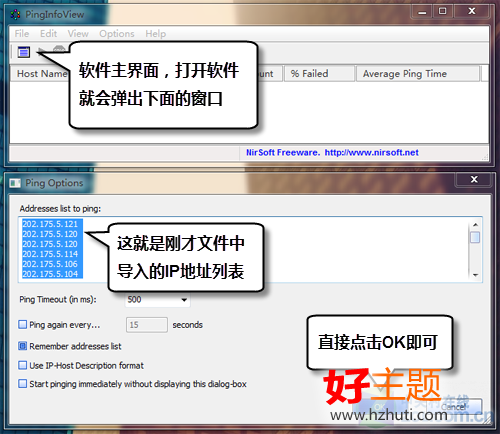Click address list scrollbar down arrow

click(475, 275)
